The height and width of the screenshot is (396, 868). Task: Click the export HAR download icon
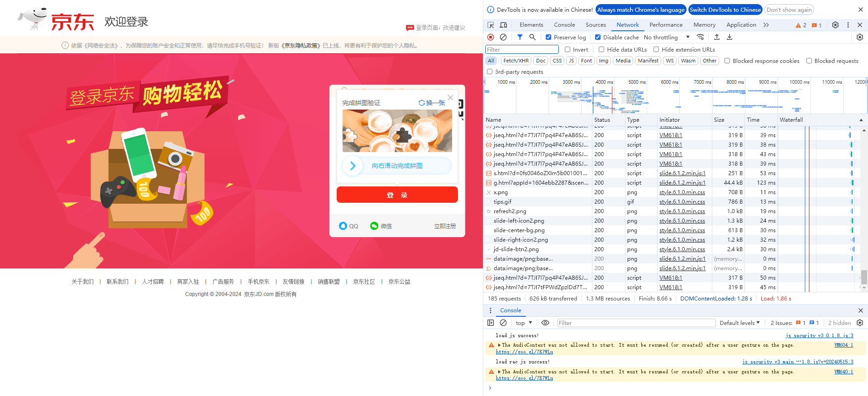tap(730, 37)
